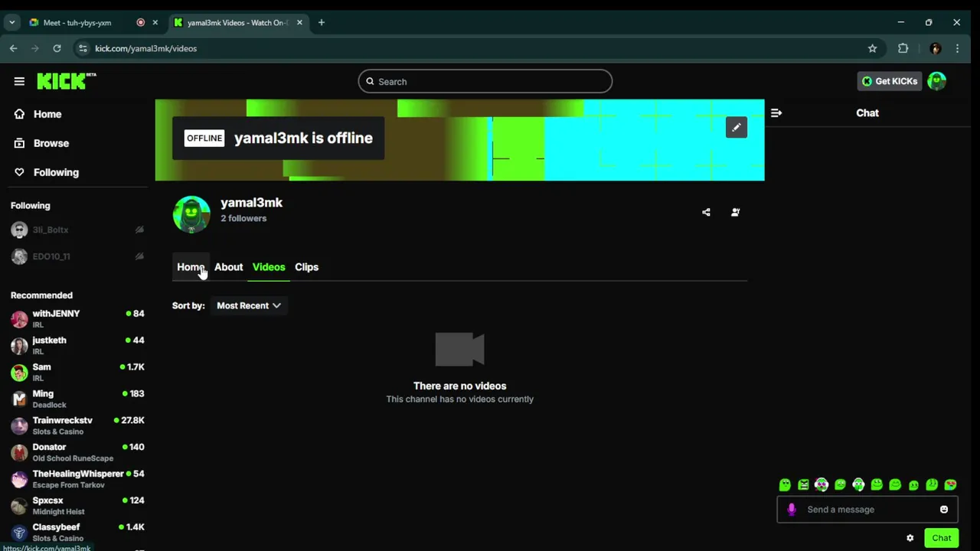This screenshot has height=551, width=980.
Task: Switch to the About tab
Action: click(x=228, y=267)
